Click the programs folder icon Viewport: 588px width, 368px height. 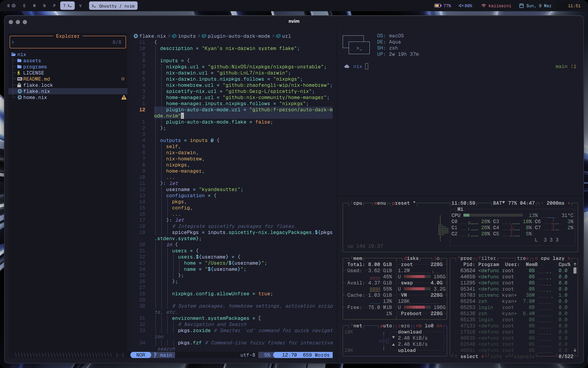(x=19, y=67)
